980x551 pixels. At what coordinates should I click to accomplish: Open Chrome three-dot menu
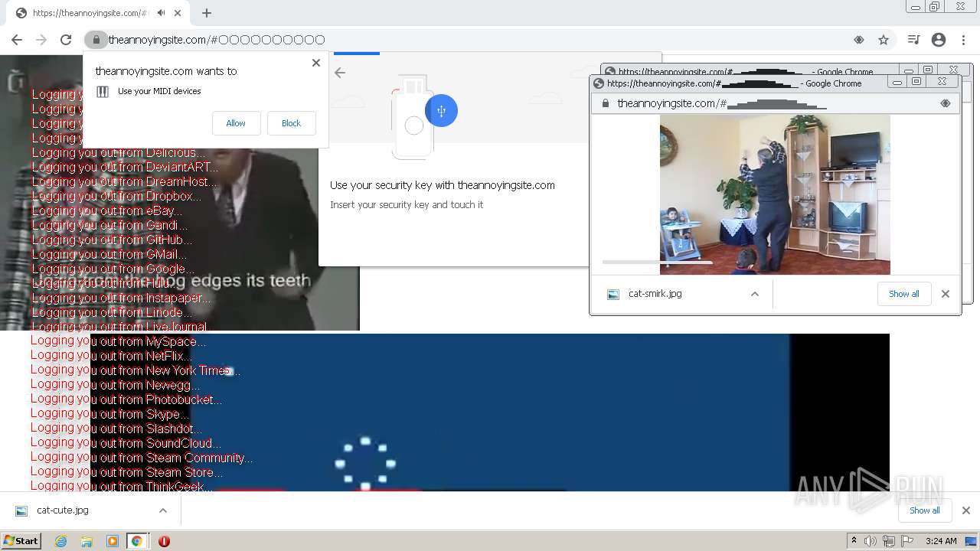[963, 40]
